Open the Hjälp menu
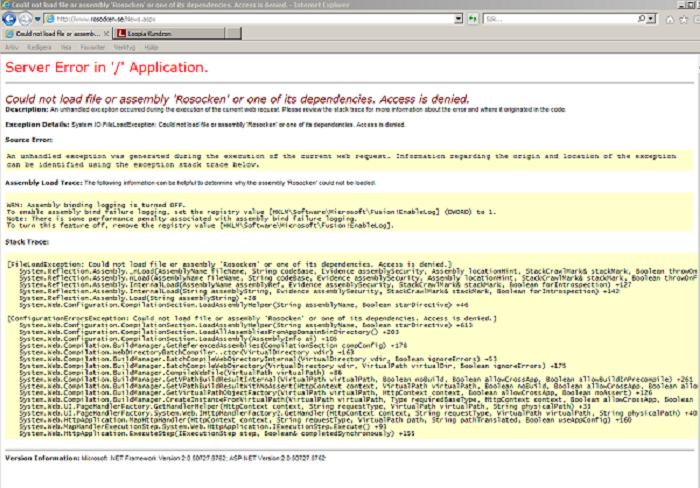 point(151,47)
